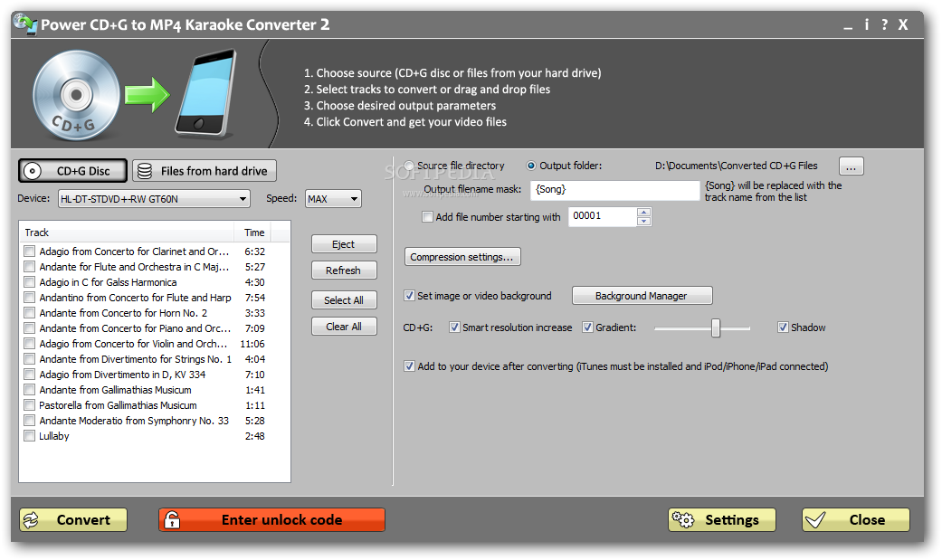Increase file number with up spinner arrow
Viewport: 942px width, 560px height.
pos(643,212)
